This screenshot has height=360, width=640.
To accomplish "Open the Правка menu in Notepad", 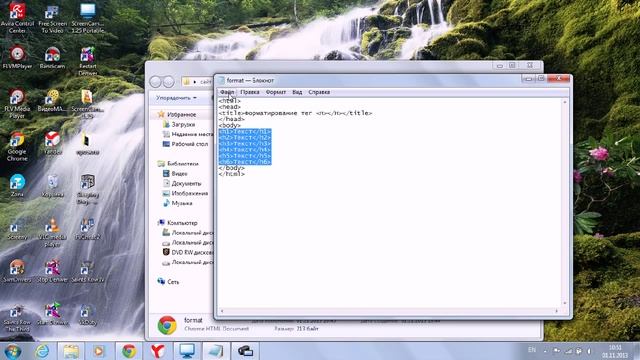I will coord(250,92).
